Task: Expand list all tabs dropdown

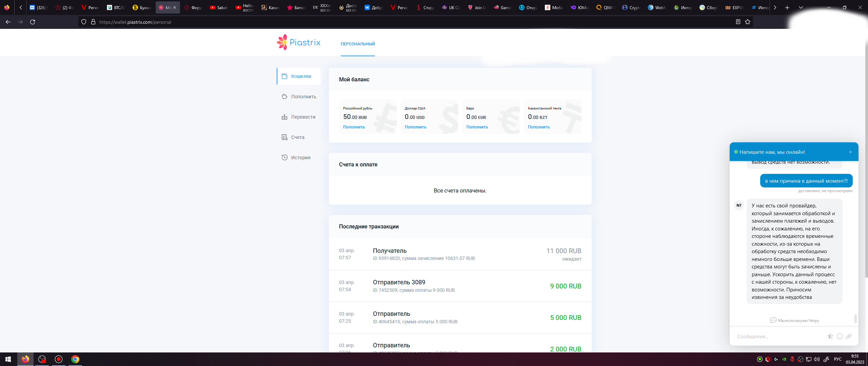Action: pos(801,7)
